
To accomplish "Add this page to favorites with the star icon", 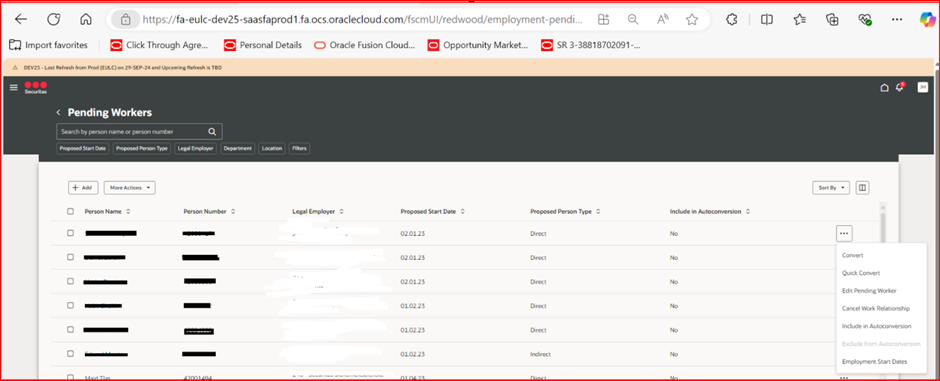I will tap(692, 20).
